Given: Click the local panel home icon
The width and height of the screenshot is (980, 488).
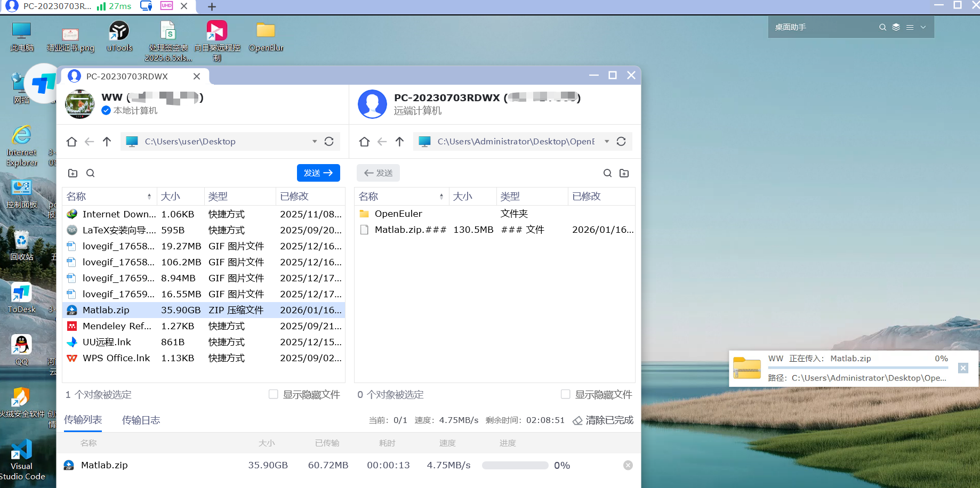Looking at the screenshot, I should (x=71, y=142).
